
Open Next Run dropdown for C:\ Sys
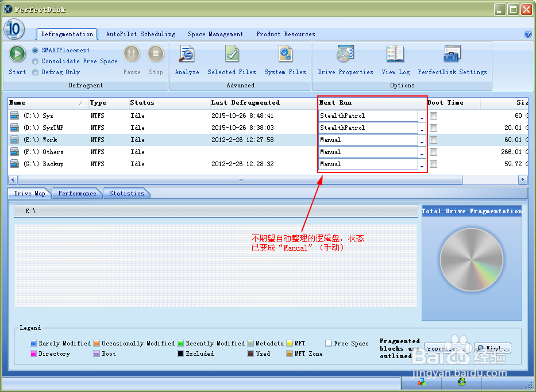[422, 116]
